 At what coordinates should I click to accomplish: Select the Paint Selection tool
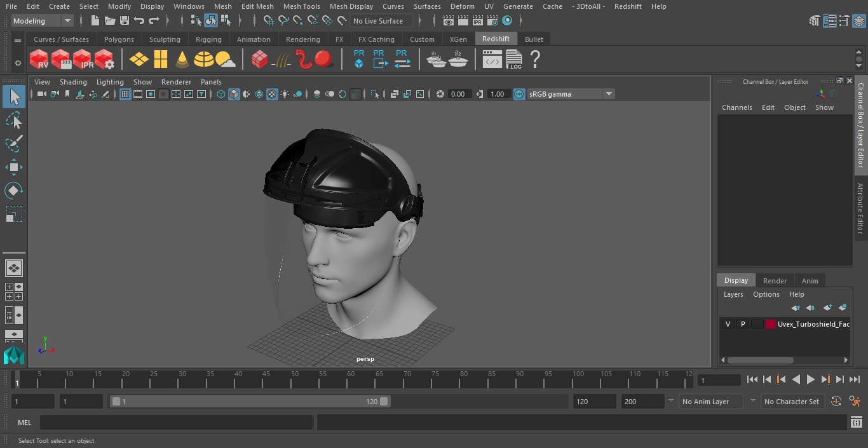point(14,144)
